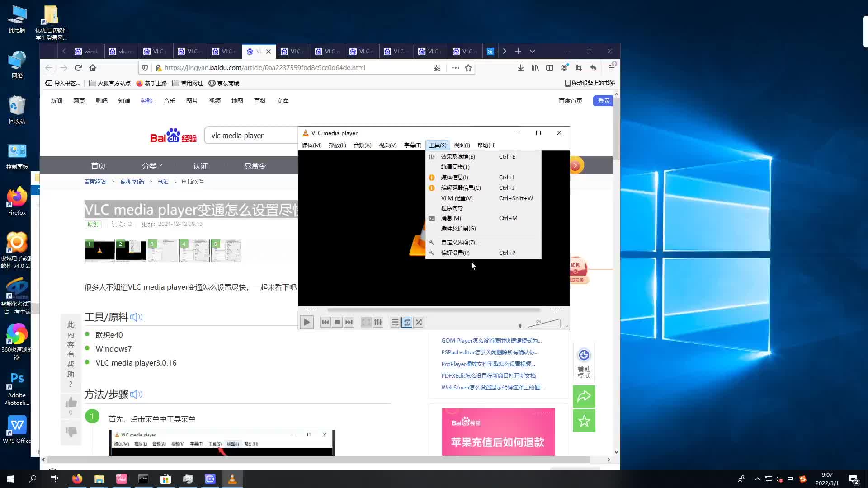The height and width of the screenshot is (488, 868).
Task: Click 登录 login button
Action: [x=604, y=101]
